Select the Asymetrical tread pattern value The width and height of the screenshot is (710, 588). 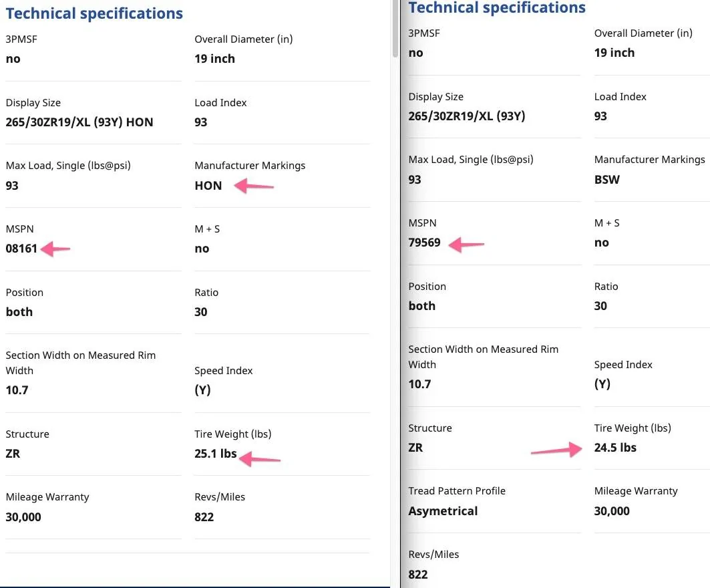pos(443,511)
